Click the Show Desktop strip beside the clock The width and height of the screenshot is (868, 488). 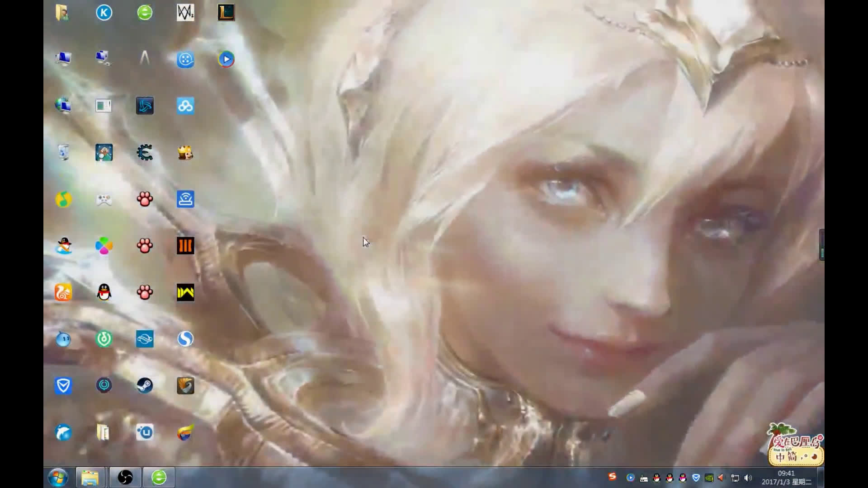821,478
